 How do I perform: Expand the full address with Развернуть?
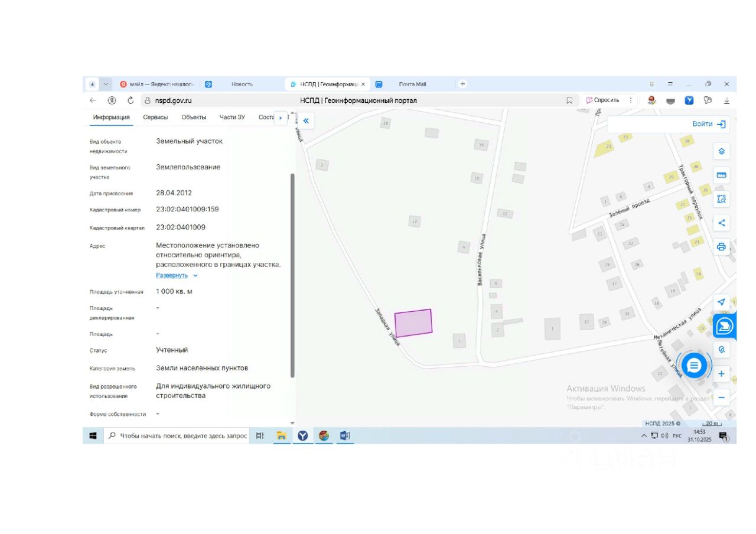pyautogui.click(x=177, y=275)
